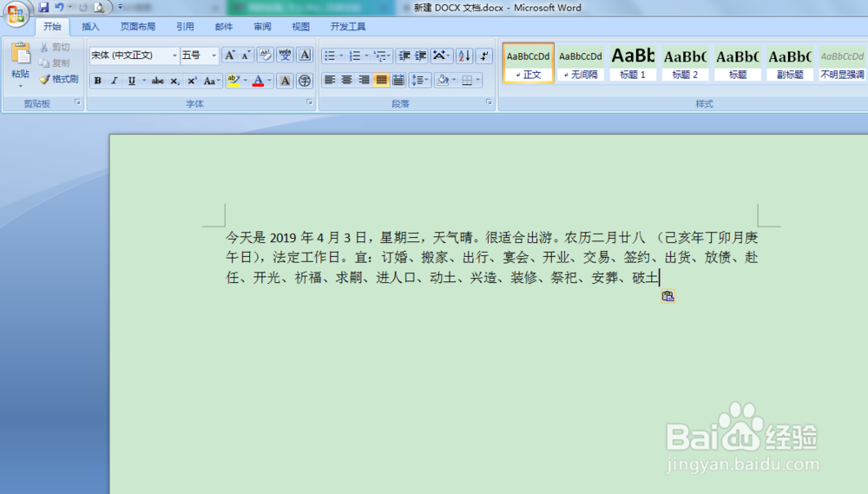Apply red font color
868x494 pixels.
pyautogui.click(x=258, y=81)
